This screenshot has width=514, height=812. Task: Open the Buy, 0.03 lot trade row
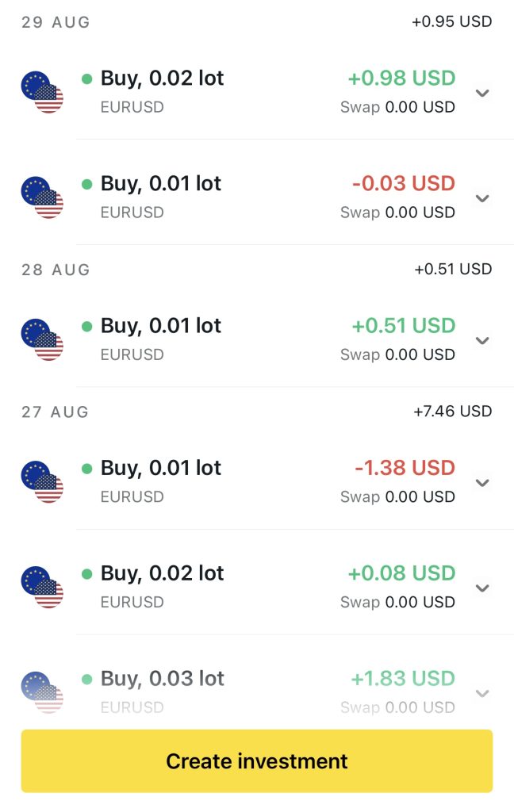162,679
